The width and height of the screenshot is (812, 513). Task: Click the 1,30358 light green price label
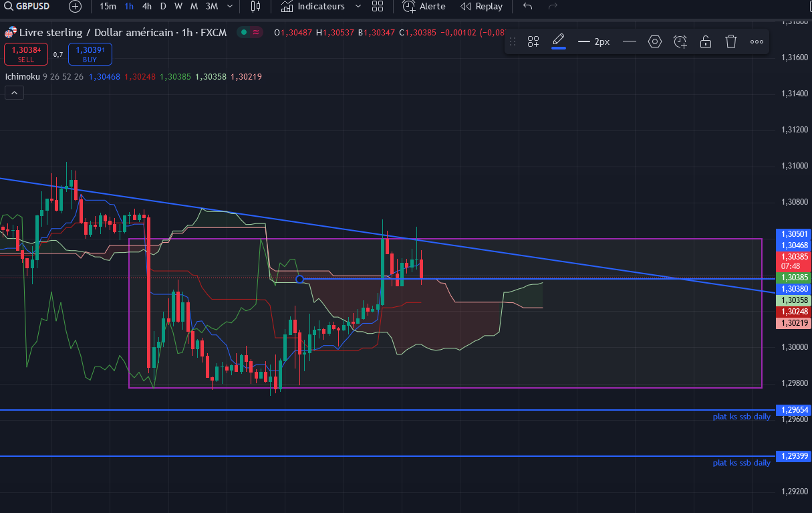(793, 300)
